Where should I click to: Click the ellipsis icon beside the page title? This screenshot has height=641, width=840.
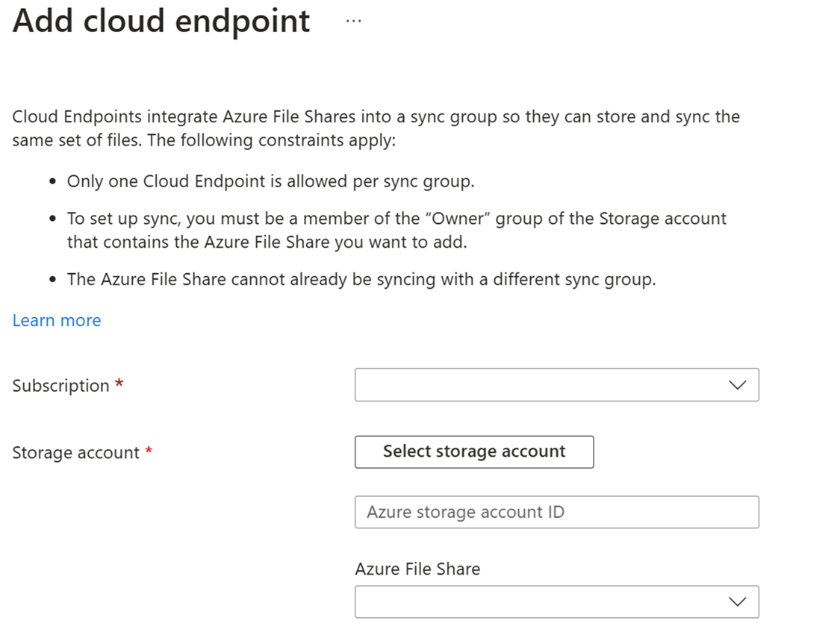coord(353,21)
